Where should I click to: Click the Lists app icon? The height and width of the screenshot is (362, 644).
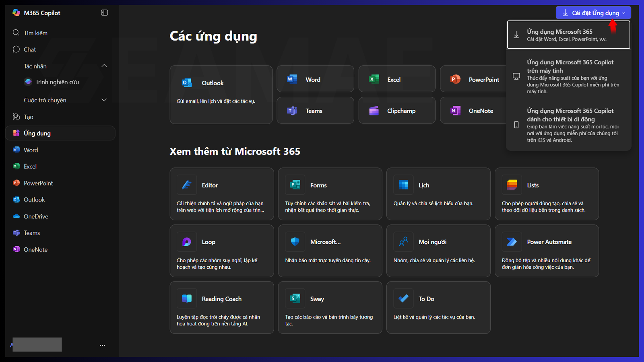click(x=512, y=185)
